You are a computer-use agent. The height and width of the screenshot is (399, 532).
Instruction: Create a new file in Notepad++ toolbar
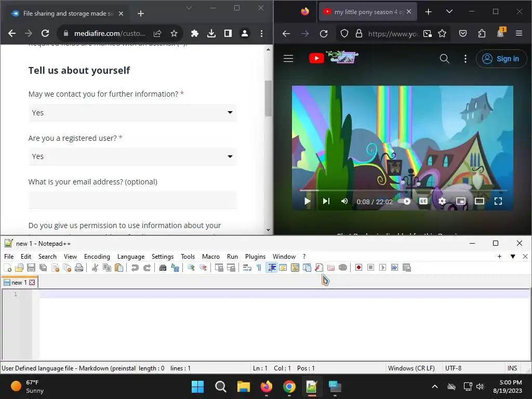point(7,268)
